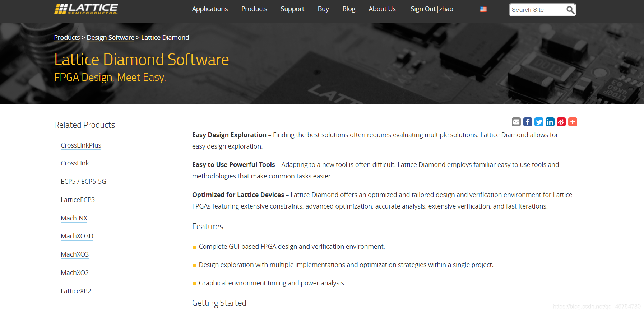Click 'Easy to Use Powerful Tools' text

click(233, 165)
